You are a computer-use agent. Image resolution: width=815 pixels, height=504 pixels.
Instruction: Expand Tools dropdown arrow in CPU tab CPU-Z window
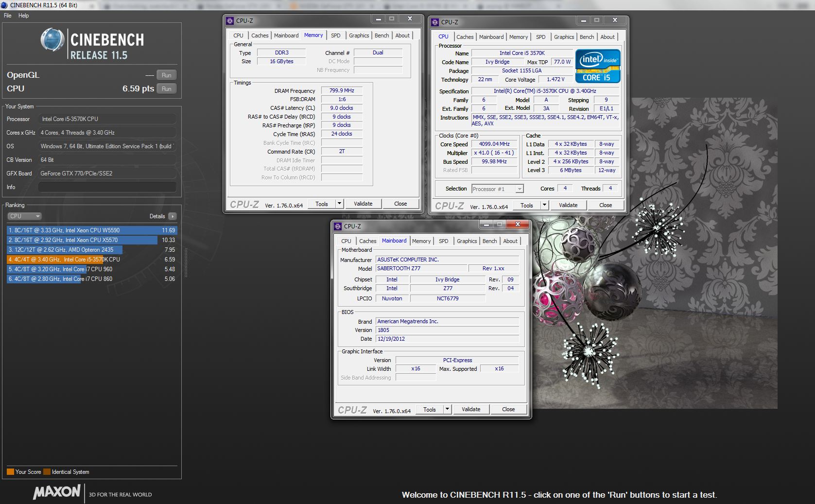[x=545, y=206]
